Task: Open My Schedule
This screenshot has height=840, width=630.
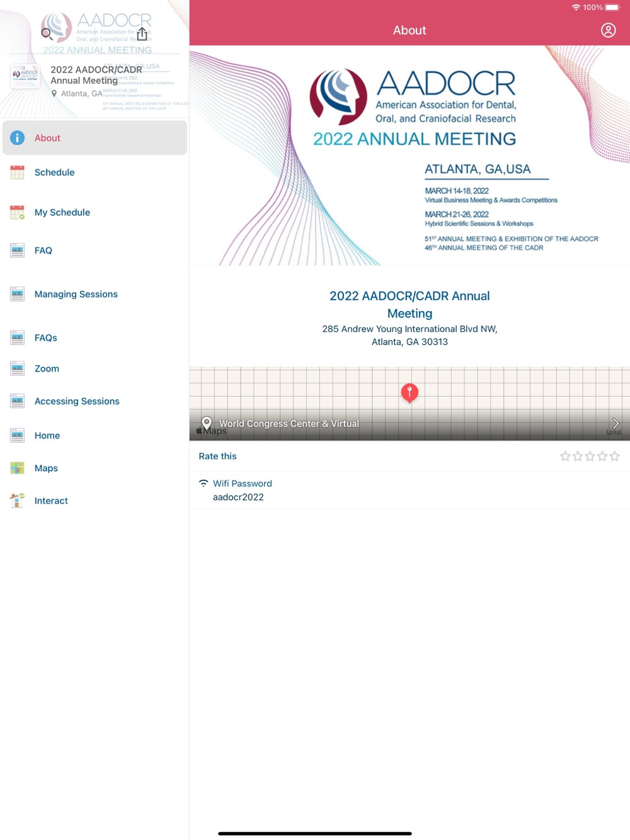Action: (94, 212)
